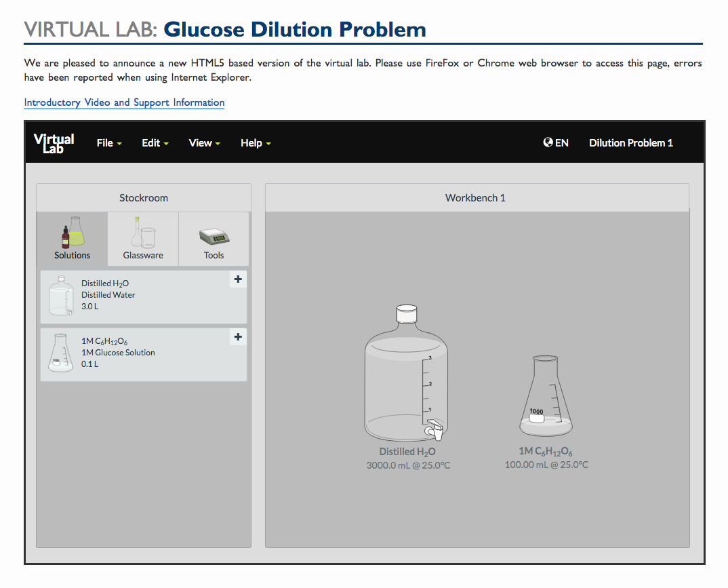The width and height of the screenshot is (728, 588).
Task: Select the Glassware stockroom category
Action: click(x=142, y=239)
